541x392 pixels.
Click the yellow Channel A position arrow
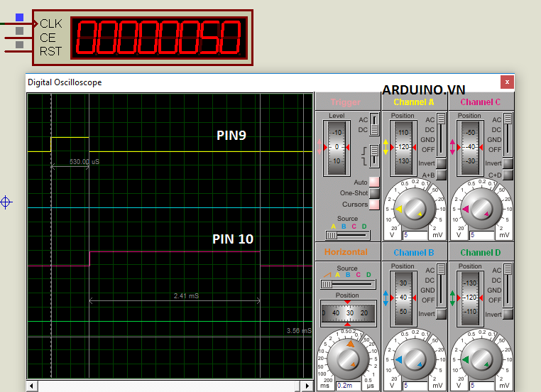point(386,147)
